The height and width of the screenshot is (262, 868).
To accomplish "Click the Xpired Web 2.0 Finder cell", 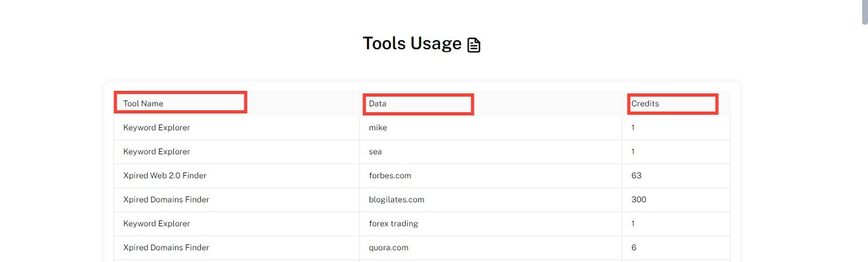I will [237, 176].
